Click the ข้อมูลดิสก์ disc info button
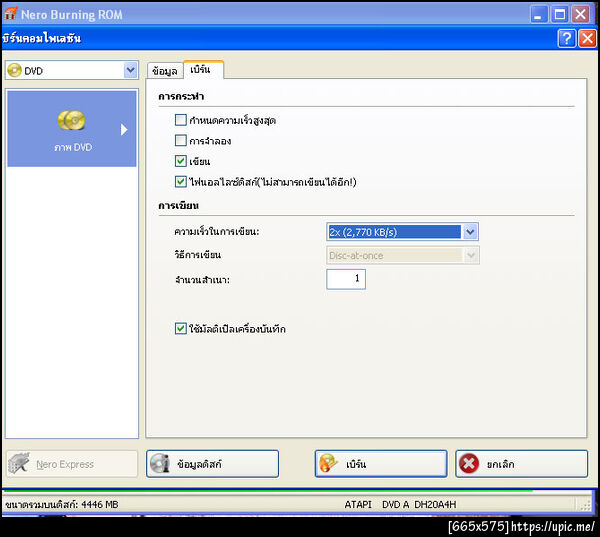Image resolution: width=600 pixels, height=537 pixels. [212, 464]
